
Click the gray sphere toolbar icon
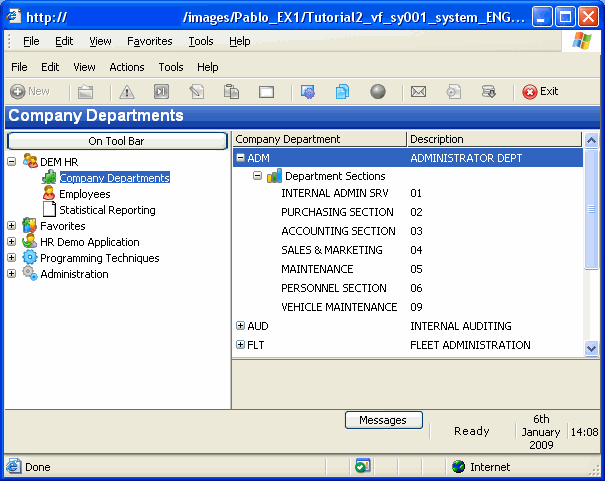coord(378,92)
